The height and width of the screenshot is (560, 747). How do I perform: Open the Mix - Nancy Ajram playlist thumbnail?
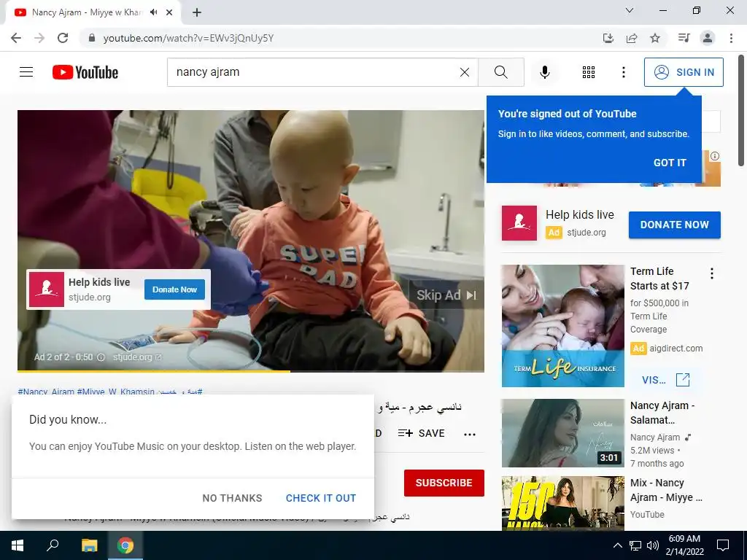tap(562, 503)
